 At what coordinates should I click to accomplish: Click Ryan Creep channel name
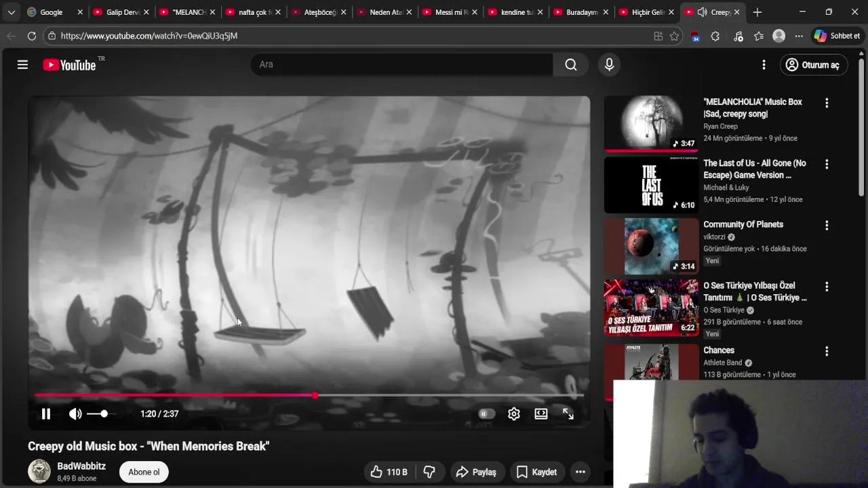720,126
